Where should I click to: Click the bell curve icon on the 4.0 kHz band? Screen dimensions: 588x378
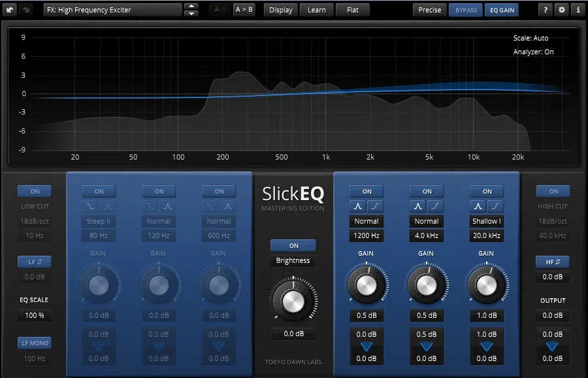point(416,206)
